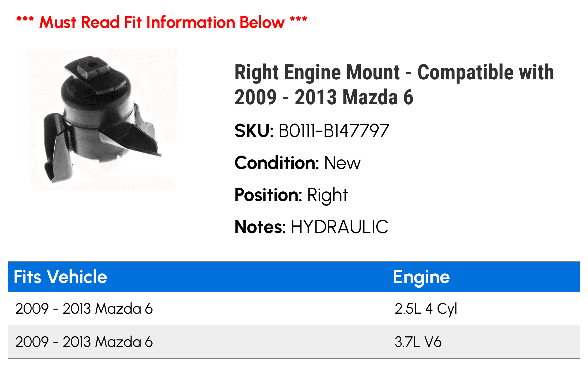
Task: Select the position value "Right"
Action: point(328,195)
